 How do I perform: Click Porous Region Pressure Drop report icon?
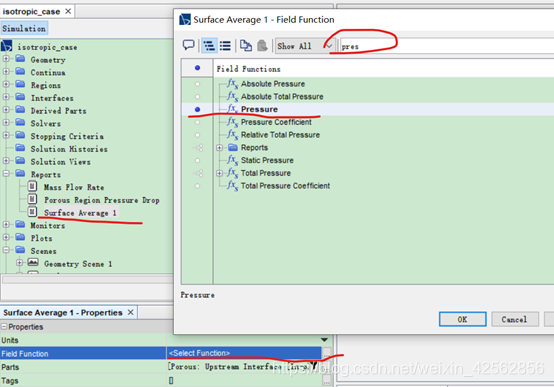(x=32, y=199)
